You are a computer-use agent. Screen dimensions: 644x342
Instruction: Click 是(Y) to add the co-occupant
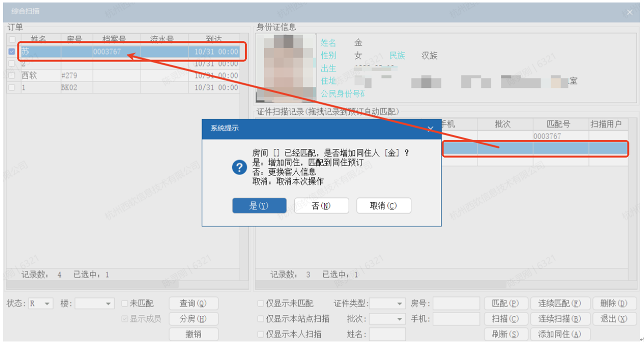pyautogui.click(x=259, y=205)
